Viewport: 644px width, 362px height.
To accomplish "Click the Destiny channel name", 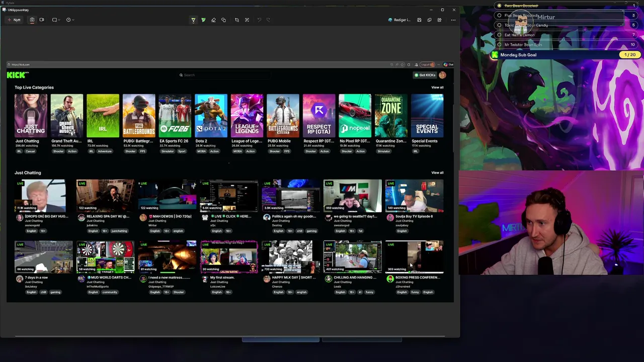I will (x=276, y=225).
